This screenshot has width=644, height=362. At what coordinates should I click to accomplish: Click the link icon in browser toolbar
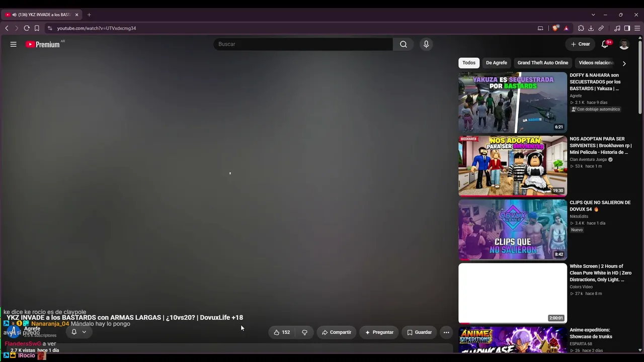click(601, 28)
